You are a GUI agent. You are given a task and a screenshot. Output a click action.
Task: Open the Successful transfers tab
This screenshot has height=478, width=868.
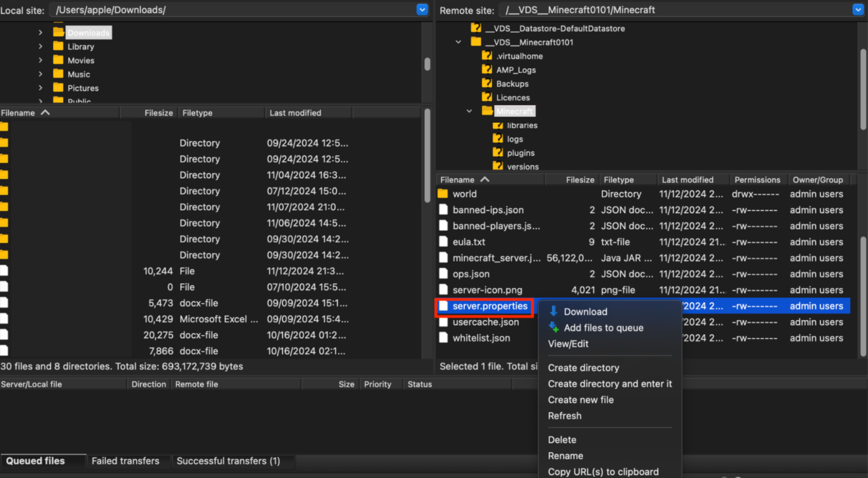click(x=228, y=460)
